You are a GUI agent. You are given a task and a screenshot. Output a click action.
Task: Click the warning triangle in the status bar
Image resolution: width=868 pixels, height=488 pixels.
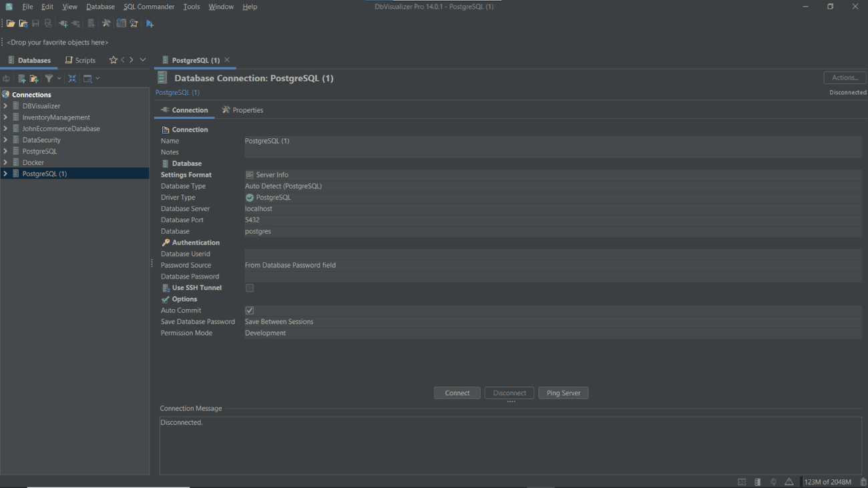coord(789,481)
